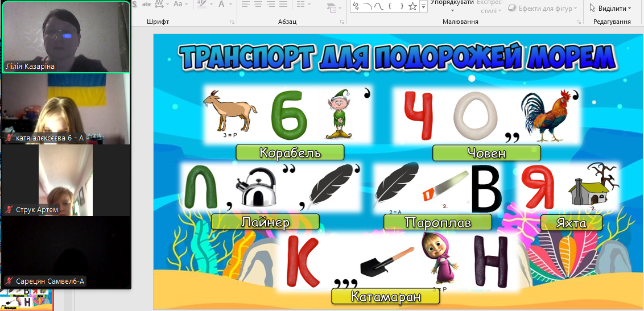Image resolution: width=644 pixels, height=311 pixels.
Task: Click the Masha doll picture
Action: pos(441,259)
